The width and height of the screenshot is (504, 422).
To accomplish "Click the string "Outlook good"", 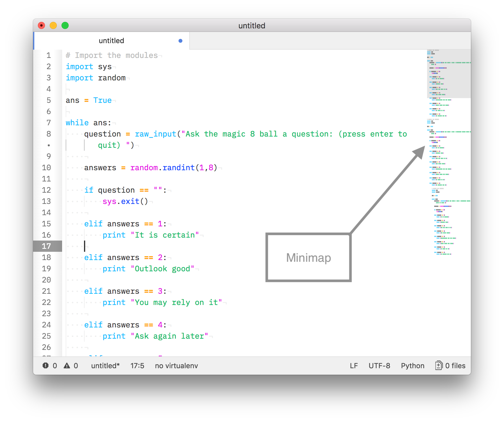I will (x=162, y=269).
